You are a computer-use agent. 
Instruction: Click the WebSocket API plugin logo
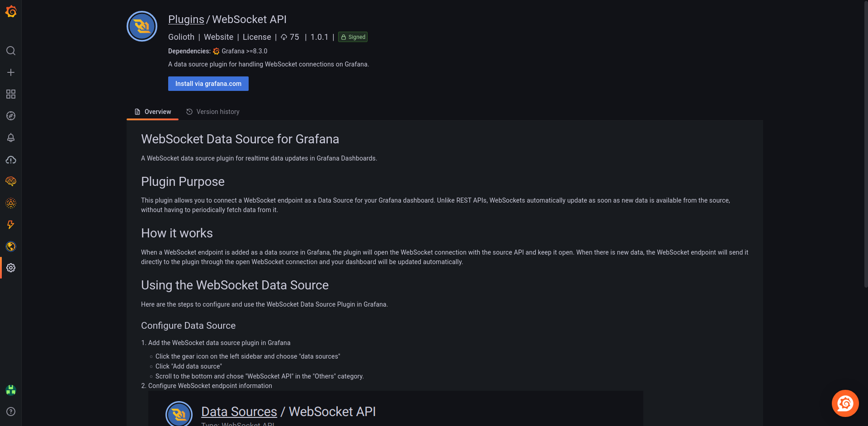coord(142,26)
